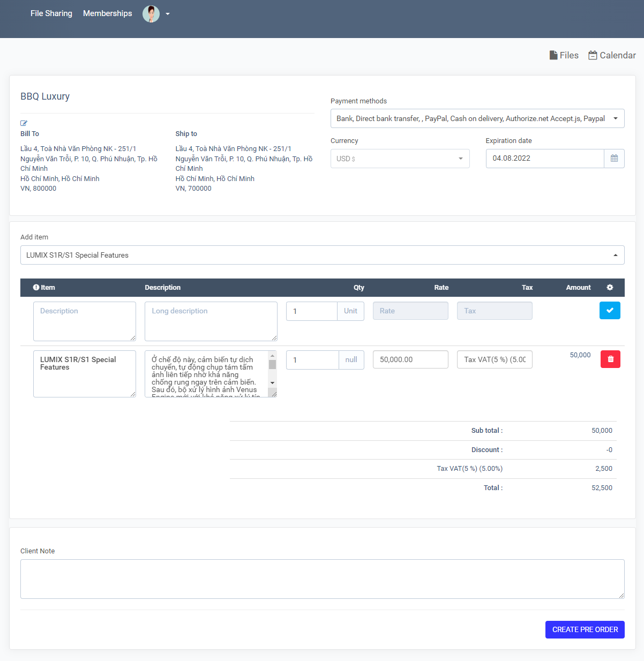The width and height of the screenshot is (644, 661).
Task: Delete the LUMIX item with trash icon
Action: [x=610, y=359]
